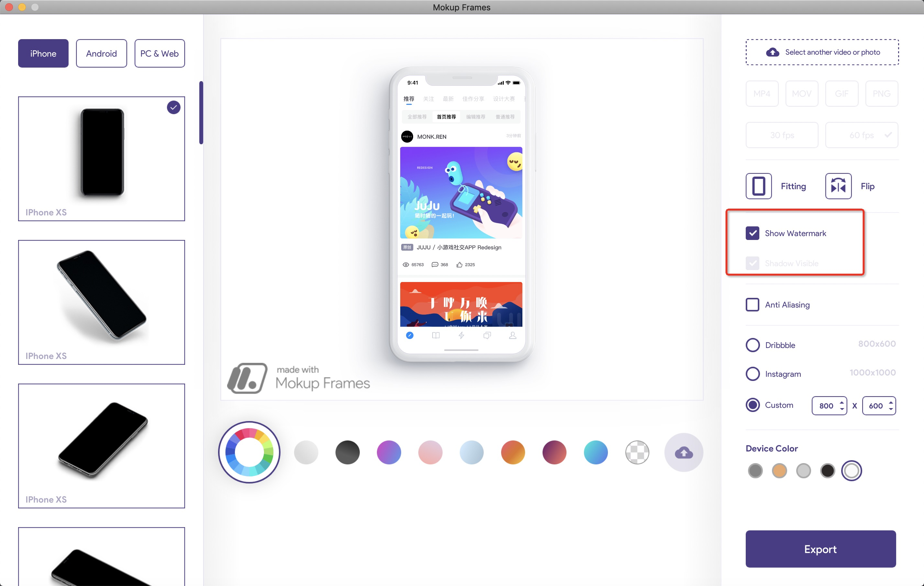Pick the silver device color
The image size is (924, 586).
[803, 471]
